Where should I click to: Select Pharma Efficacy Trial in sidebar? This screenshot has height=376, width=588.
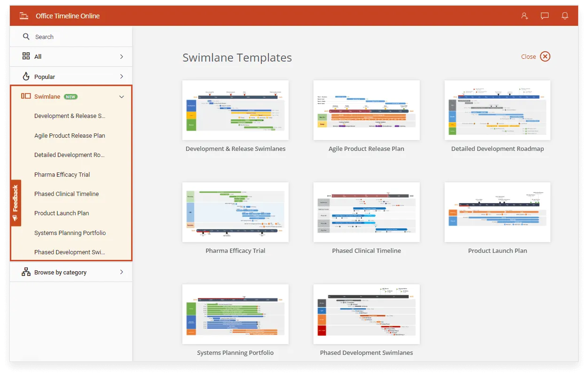click(x=62, y=174)
